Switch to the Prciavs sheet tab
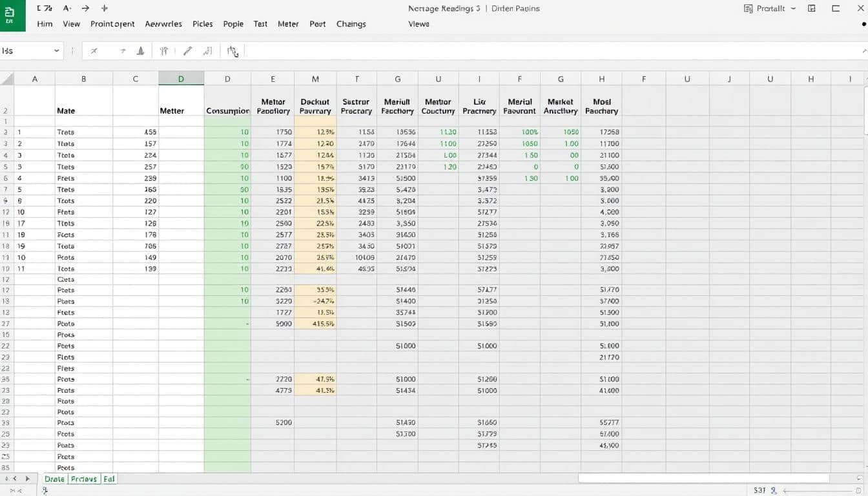Screen dimensions: 868x496 84,479
